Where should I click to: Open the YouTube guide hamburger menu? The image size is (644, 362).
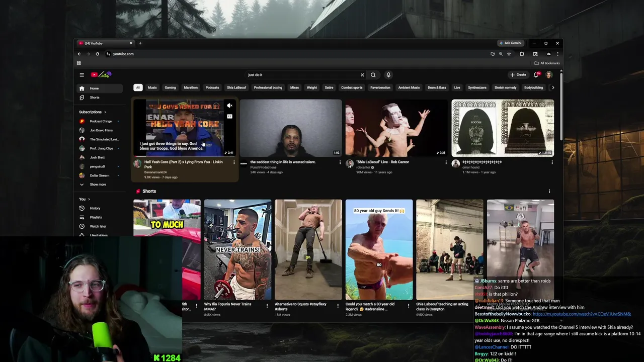click(82, 75)
